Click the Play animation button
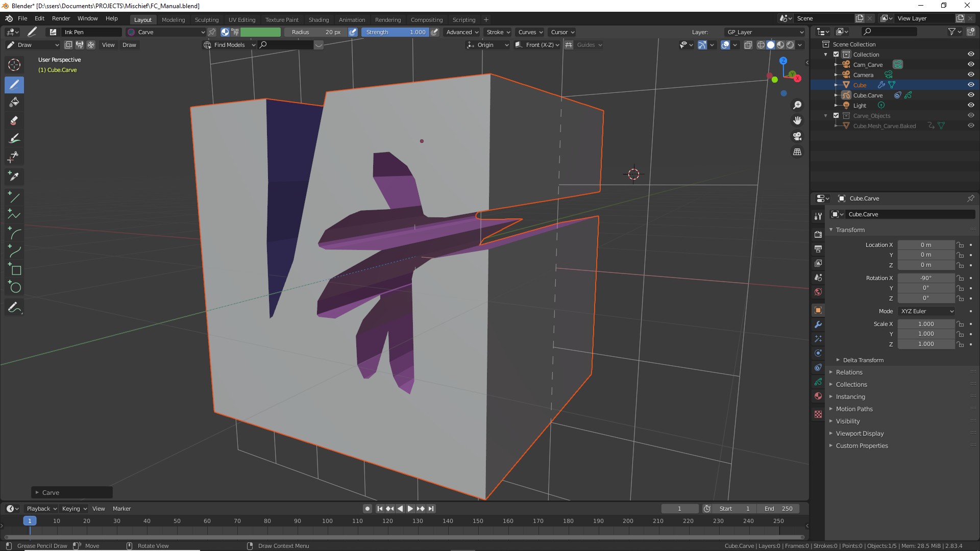980x551 pixels. pyautogui.click(x=410, y=509)
